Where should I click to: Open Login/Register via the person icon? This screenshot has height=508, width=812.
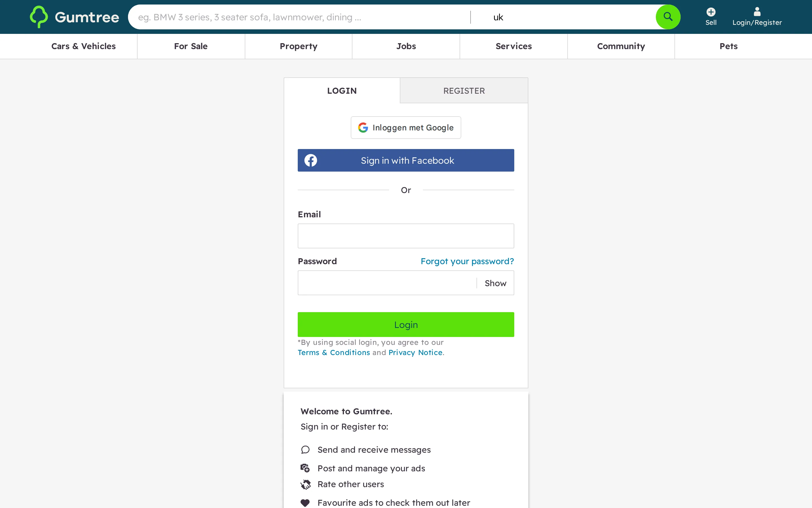point(757,12)
